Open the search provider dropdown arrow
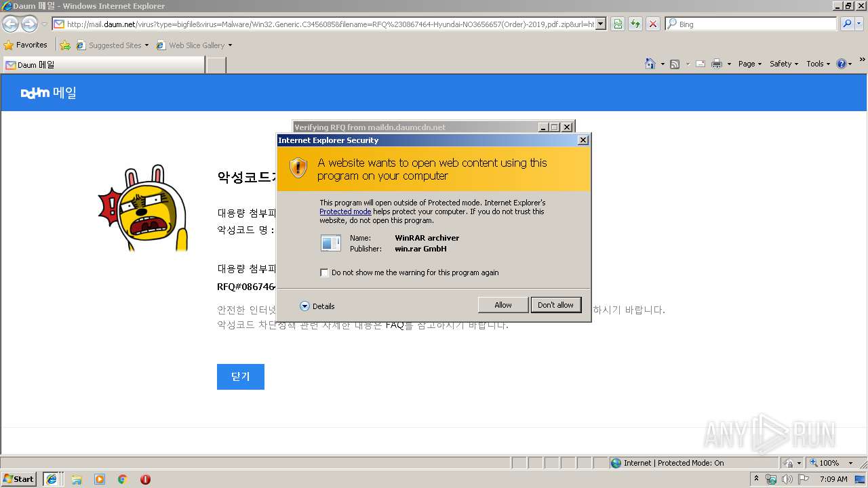Viewport: 868px width, 488px height. [x=859, y=24]
